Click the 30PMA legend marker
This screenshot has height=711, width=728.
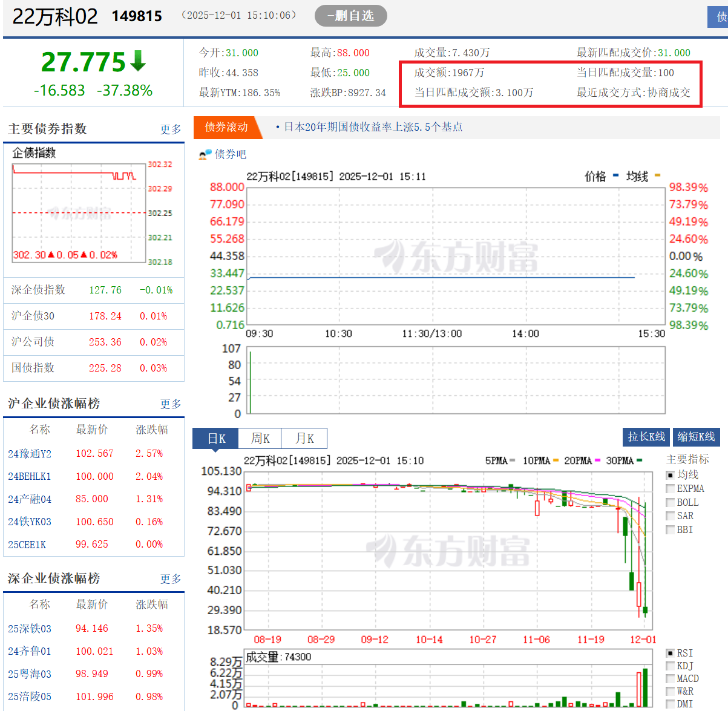coord(639,460)
